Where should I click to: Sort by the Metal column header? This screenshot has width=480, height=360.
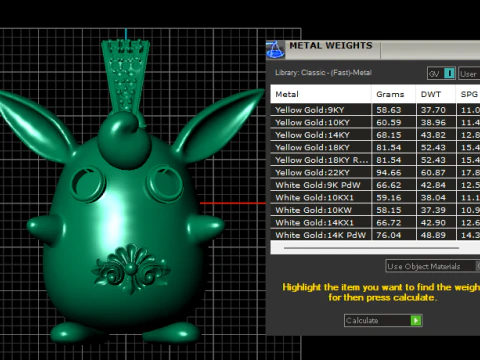(x=321, y=94)
